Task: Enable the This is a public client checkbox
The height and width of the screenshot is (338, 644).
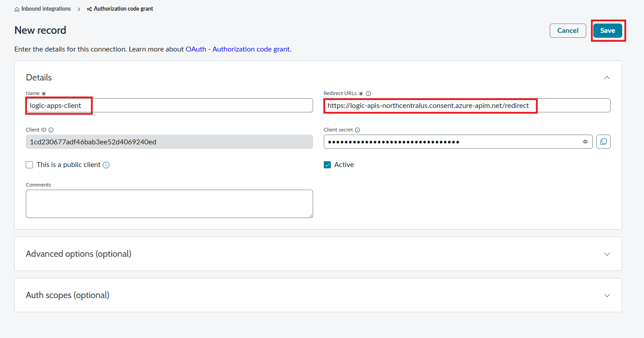Action: [x=29, y=164]
